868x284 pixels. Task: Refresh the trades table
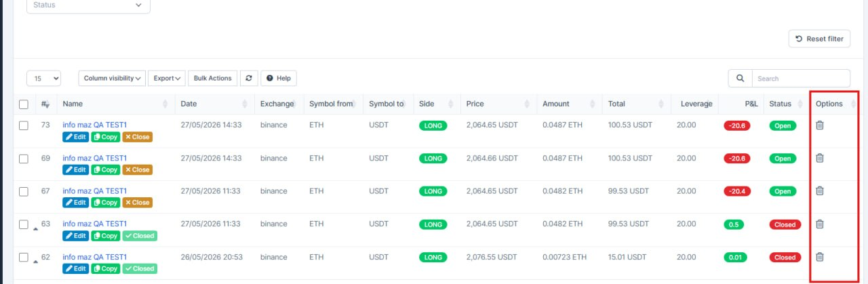pos(249,78)
